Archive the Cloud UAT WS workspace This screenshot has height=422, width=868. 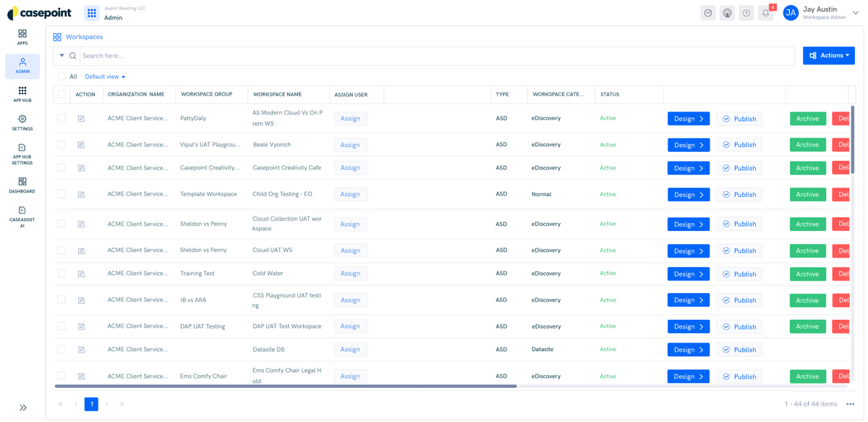point(807,250)
